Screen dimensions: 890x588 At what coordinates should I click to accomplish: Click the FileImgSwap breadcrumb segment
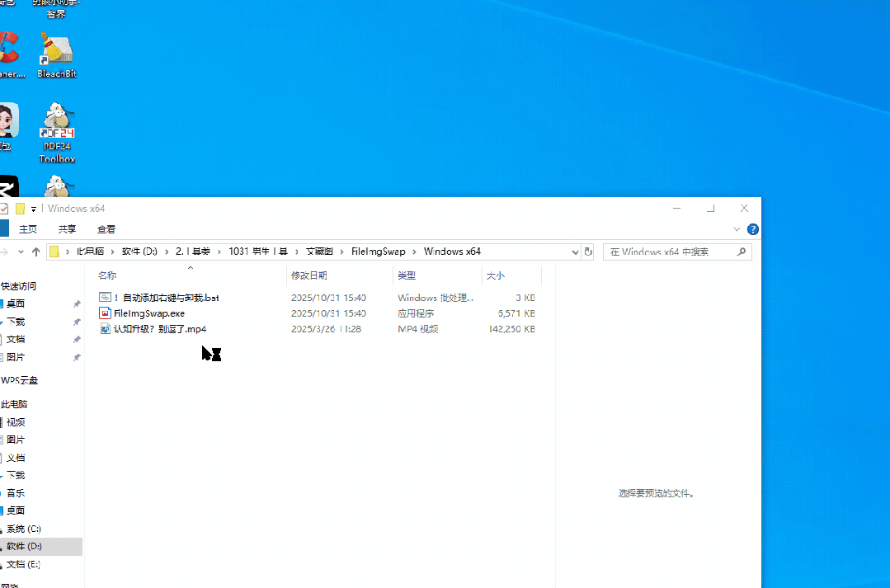click(x=378, y=252)
